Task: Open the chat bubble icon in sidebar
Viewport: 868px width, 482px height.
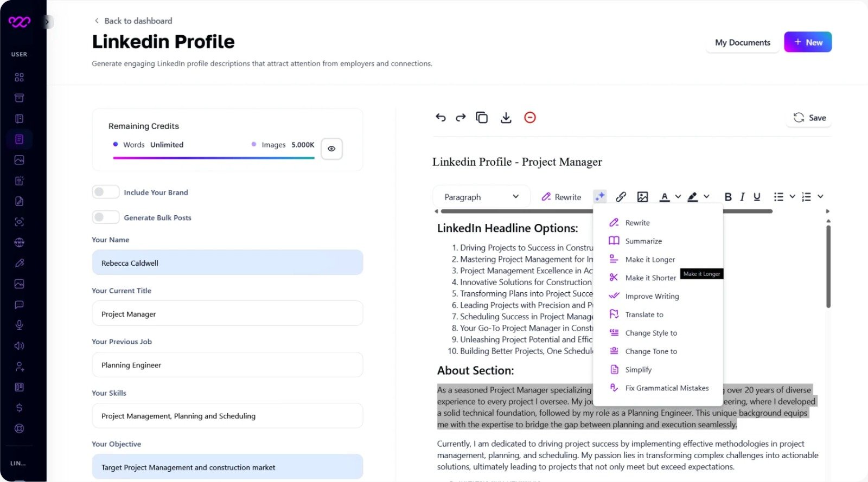Action: (x=19, y=304)
